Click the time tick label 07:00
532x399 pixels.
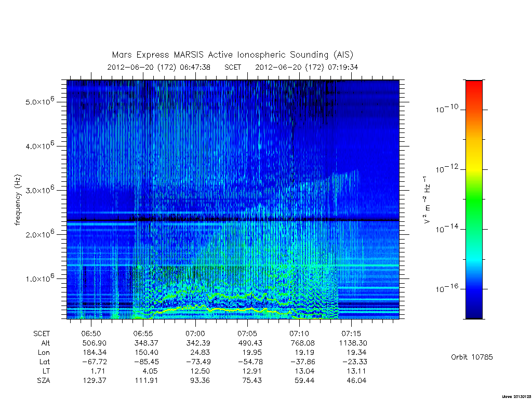pos(195,334)
